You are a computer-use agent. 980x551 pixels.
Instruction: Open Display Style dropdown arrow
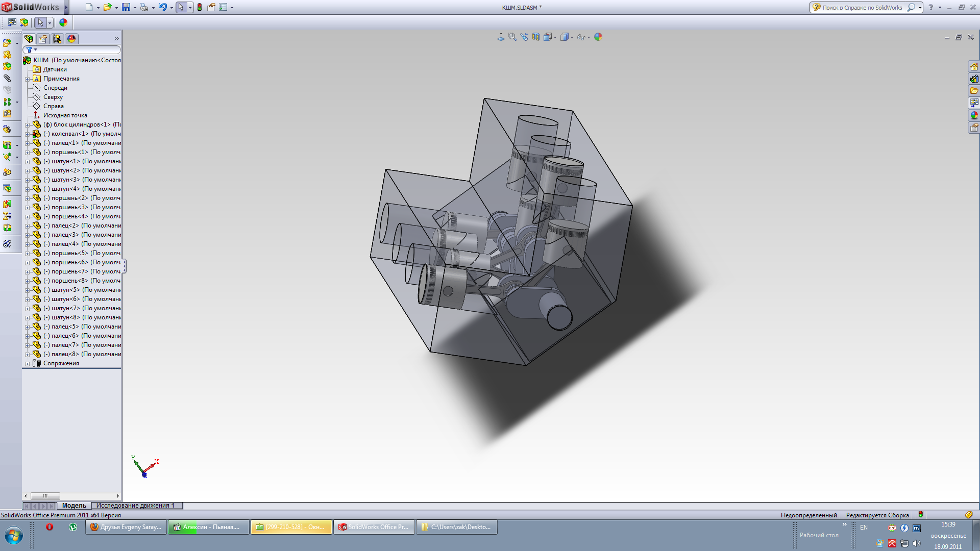click(572, 37)
